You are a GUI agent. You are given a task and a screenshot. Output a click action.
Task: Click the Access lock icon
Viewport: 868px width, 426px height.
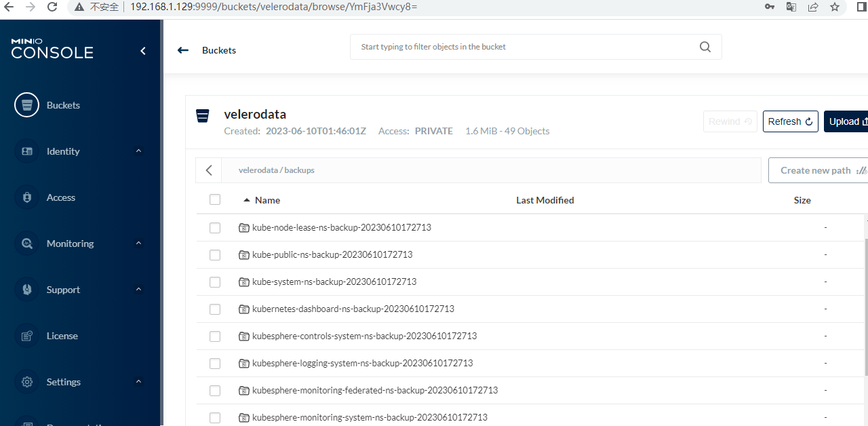(27, 197)
